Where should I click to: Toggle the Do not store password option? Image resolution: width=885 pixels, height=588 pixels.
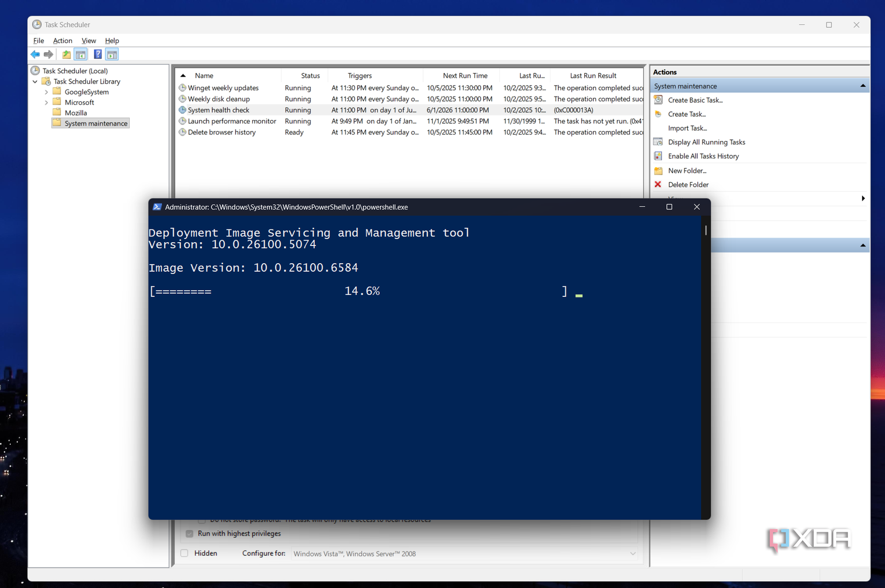coord(202,519)
